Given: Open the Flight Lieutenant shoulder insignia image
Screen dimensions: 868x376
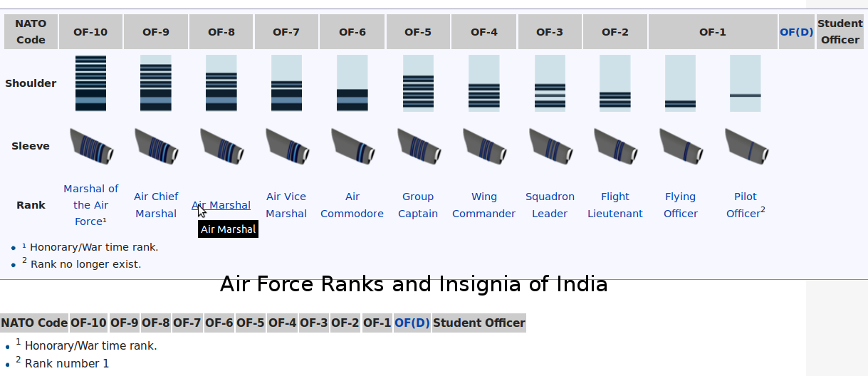Looking at the screenshot, I should click(x=615, y=83).
